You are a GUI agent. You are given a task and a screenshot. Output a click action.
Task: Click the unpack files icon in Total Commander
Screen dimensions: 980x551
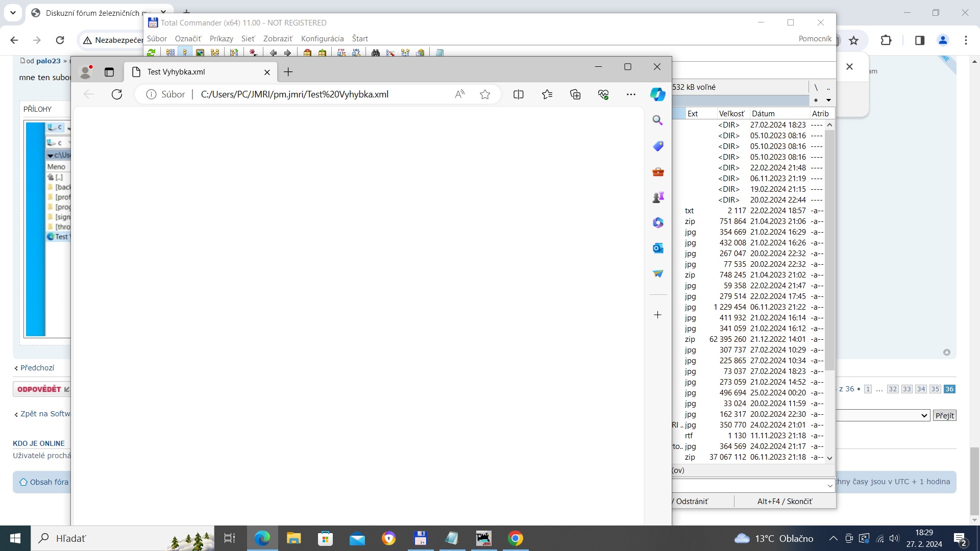click(322, 53)
